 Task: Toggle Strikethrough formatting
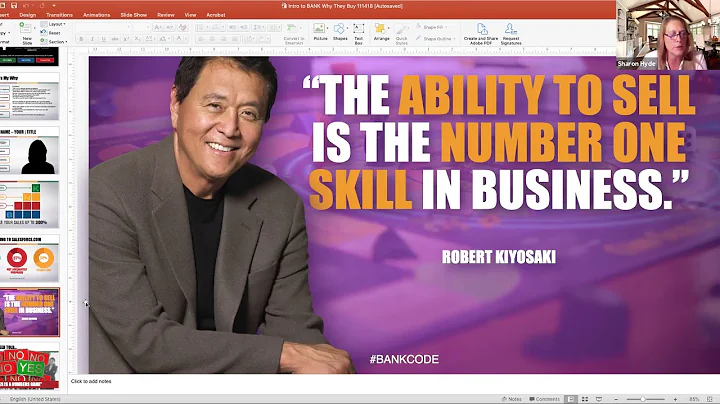click(115, 39)
